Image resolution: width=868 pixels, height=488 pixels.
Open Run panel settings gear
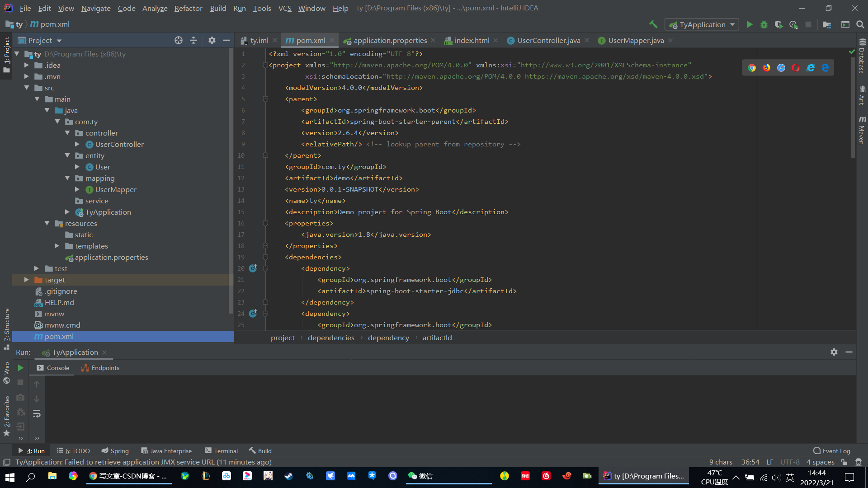834,352
